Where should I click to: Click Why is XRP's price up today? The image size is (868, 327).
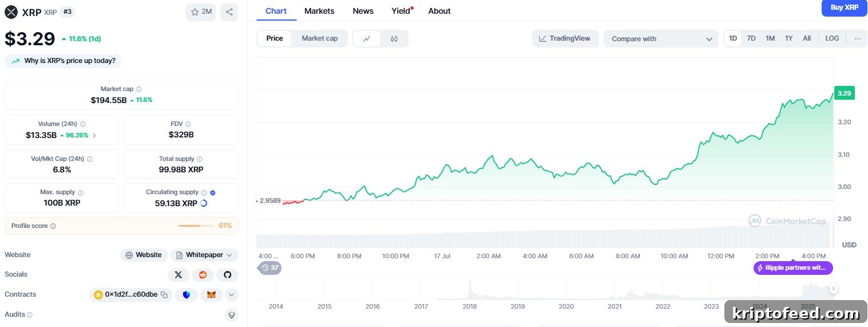tap(64, 61)
